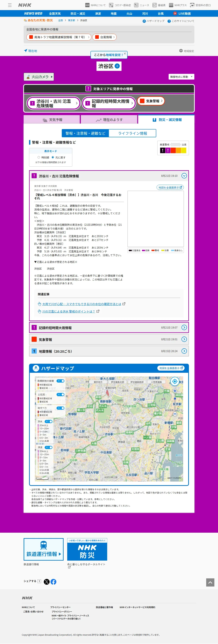218x644 pixels.
Task: Select the 防災・減災情報 tab
Action: (x=166, y=120)
